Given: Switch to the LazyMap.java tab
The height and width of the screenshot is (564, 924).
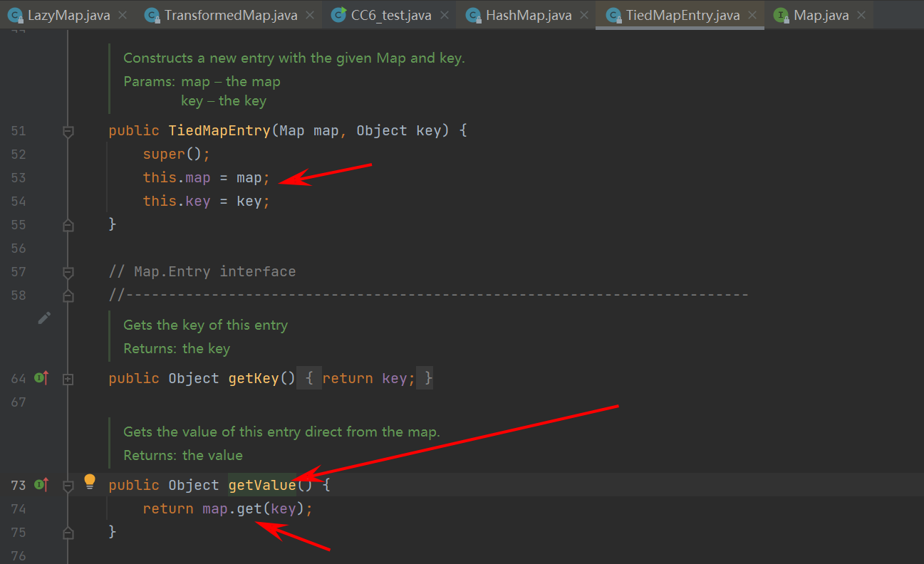Looking at the screenshot, I should tap(69, 15).
